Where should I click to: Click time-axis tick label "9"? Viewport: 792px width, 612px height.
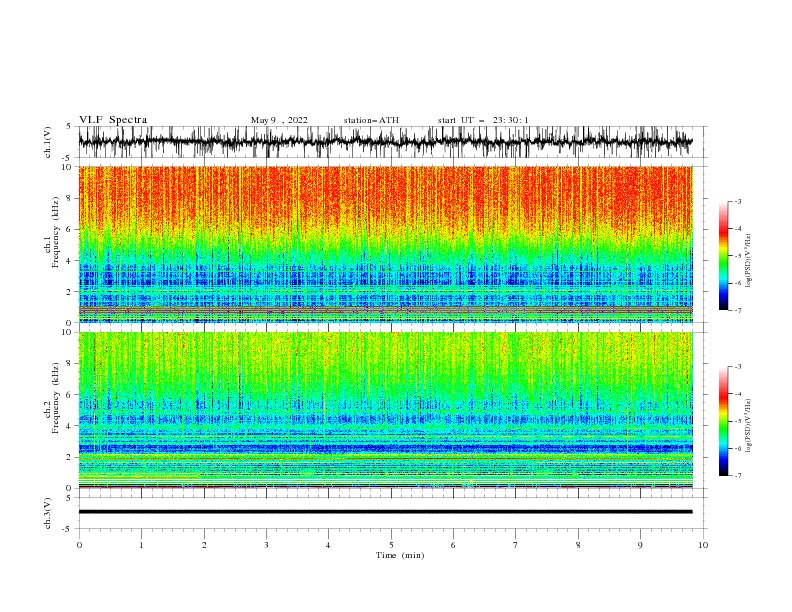click(640, 545)
